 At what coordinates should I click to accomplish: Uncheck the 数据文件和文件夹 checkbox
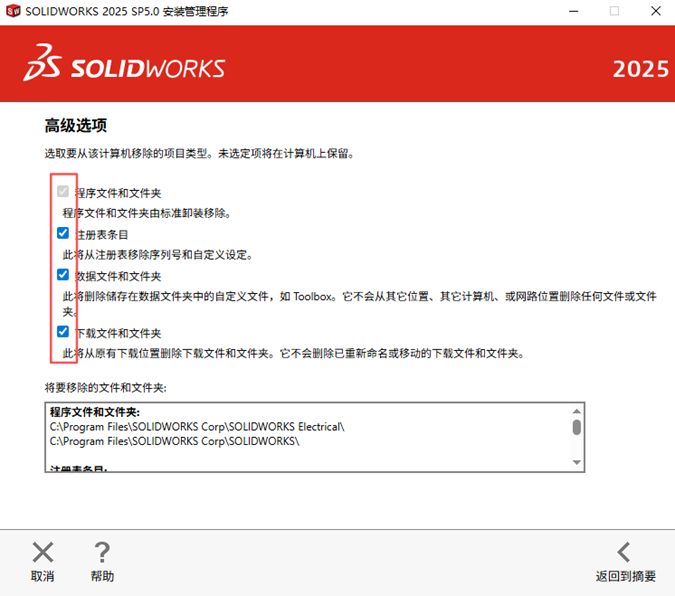tap(63, 274)
